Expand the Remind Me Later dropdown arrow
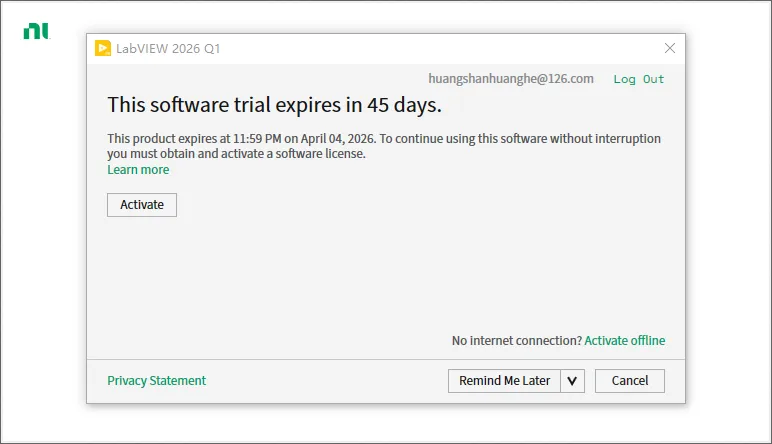Screen dimensions: 772x444 coord(572,381)
